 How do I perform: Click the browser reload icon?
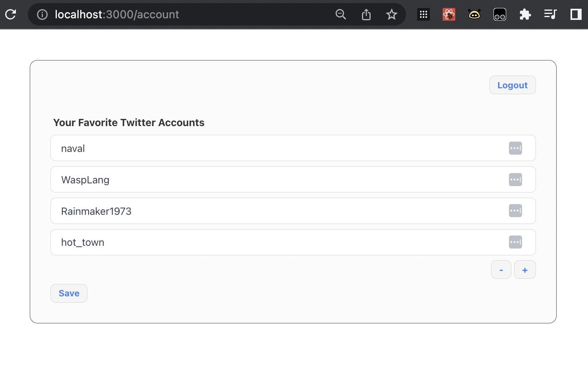coord(11,15)
